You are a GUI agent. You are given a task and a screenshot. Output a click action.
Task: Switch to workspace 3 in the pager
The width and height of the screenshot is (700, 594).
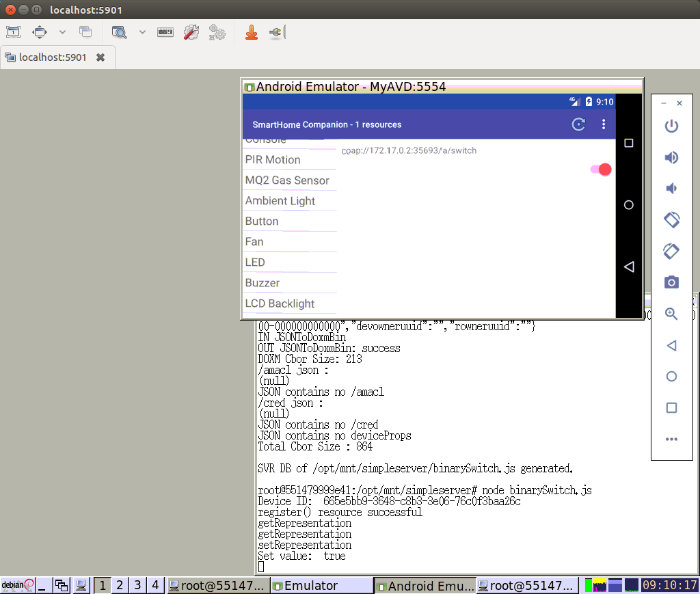(x=137, y=585)
